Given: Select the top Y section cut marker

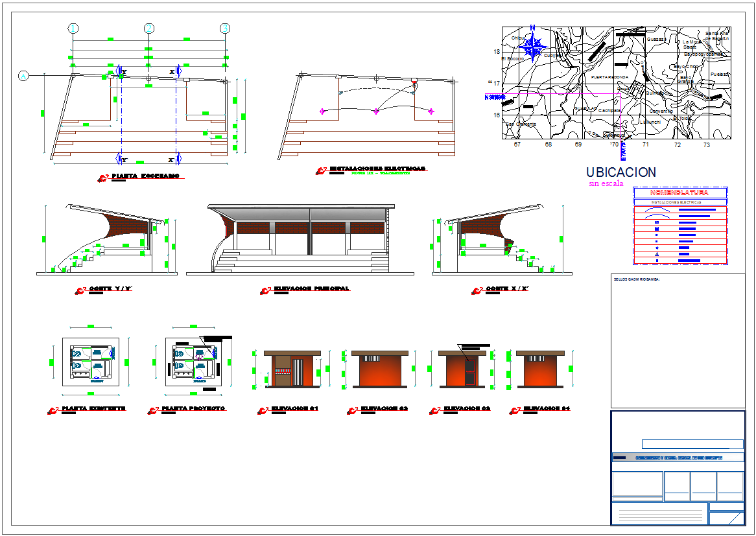Looking at the screenshot, I should tap(119, 70).
